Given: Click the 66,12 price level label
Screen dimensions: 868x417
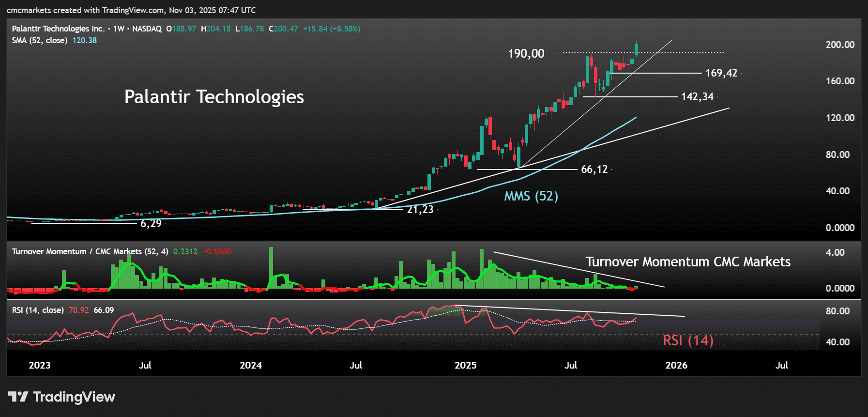Looking at the screenshot, I should point(594,170).
